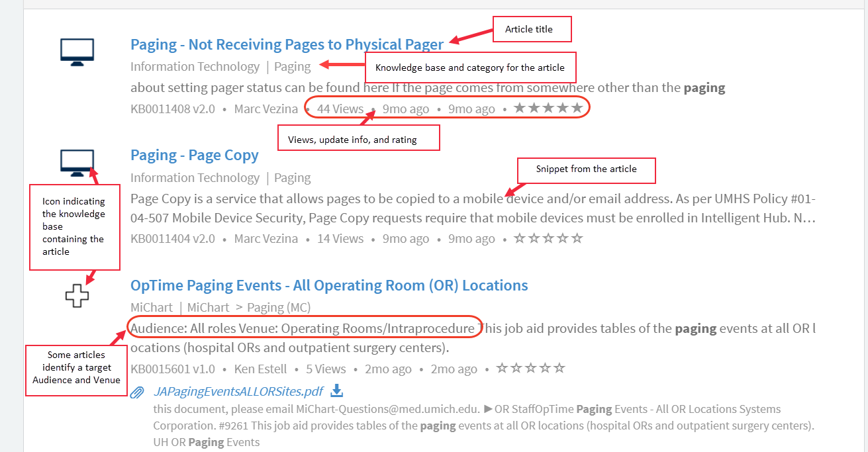
Task: Open "Paging - Not Receiving Pages to Physical Pager"
Action: pyautogui.click(x=287, y=44)
